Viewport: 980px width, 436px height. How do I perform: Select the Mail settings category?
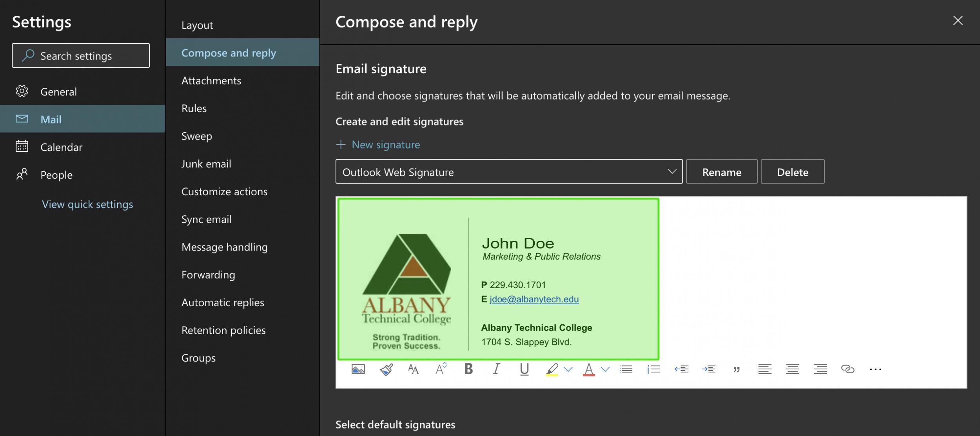pyautogui.click(x=82, y=119)
